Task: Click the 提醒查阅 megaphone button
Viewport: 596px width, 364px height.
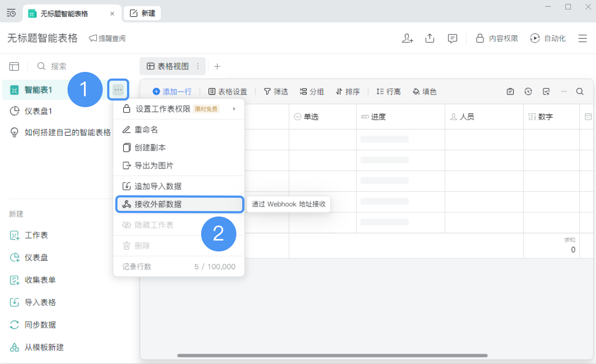Action: 107,38
